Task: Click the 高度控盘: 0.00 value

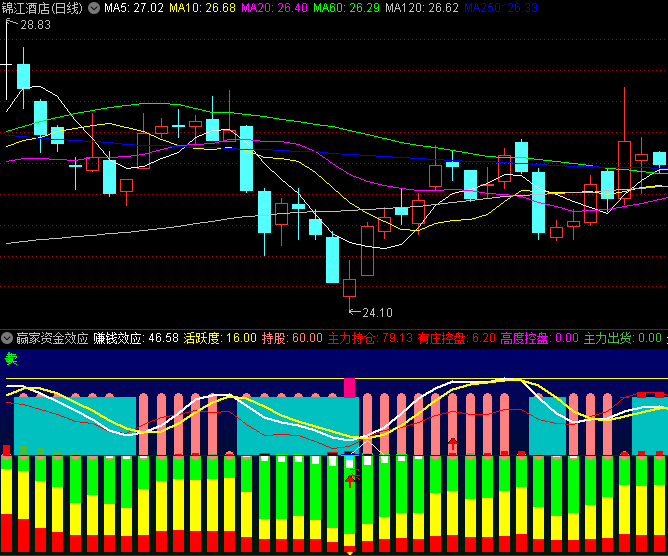Action: click(539, 338)
